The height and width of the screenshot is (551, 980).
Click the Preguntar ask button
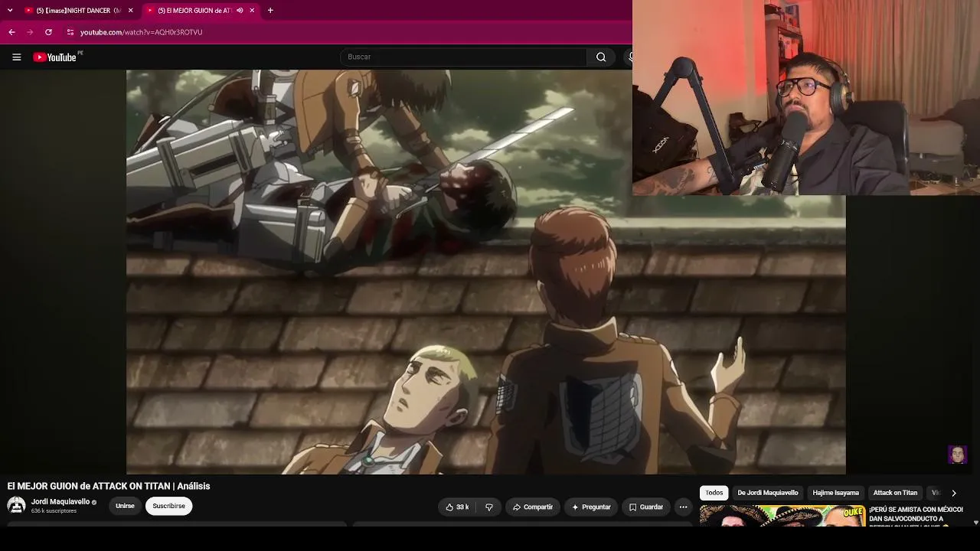click(x=591, y=507)
